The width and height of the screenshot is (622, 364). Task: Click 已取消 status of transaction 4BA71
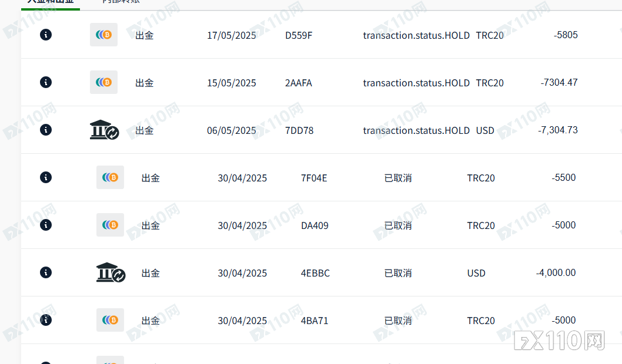398,321
